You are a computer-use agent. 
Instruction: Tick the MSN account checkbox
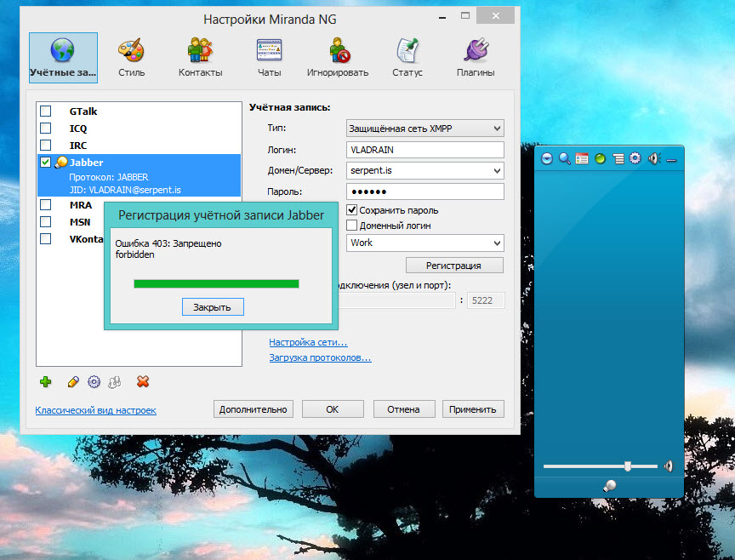pyautogui.click(x=45, y=222)
